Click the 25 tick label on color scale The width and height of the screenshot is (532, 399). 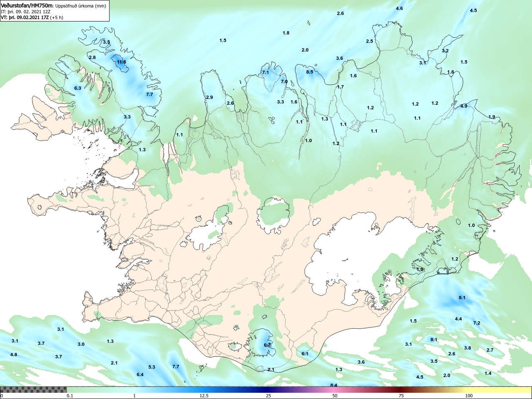click(x=269, y=396)
